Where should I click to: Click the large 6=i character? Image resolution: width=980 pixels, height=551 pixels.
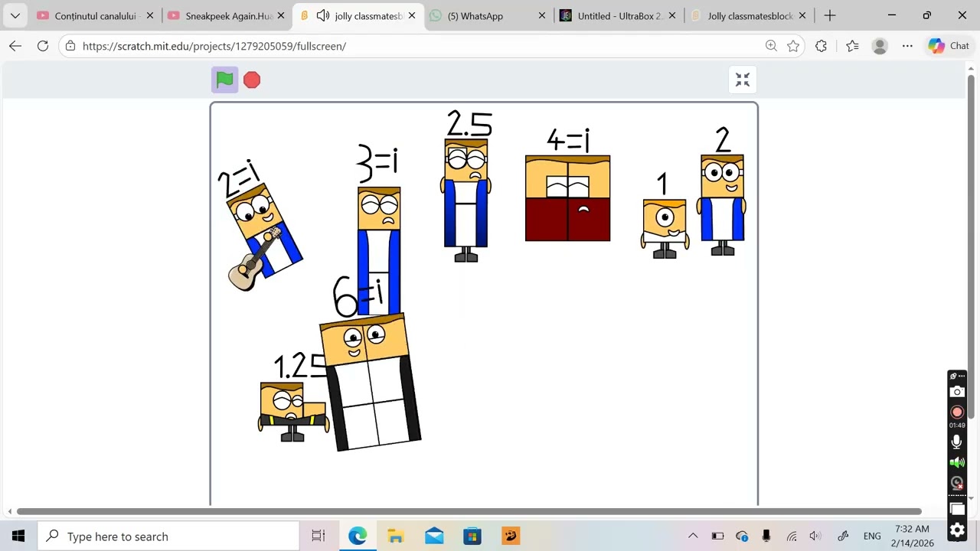(371, 383)
